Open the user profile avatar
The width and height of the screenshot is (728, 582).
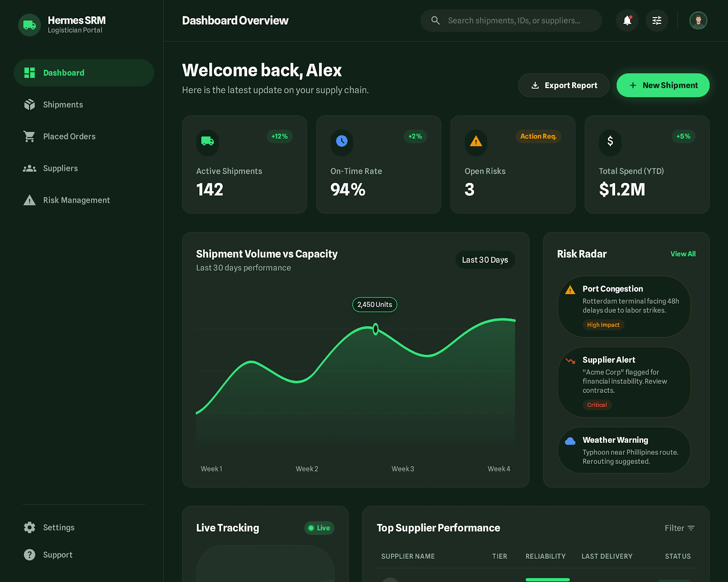tap(698, 20)
